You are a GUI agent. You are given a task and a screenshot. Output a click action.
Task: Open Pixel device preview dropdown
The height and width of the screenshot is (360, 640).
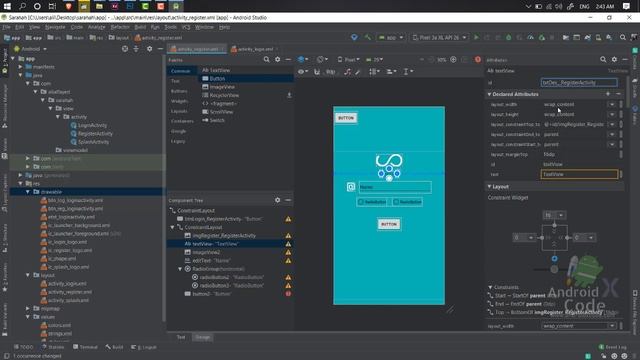click(348, 60)
